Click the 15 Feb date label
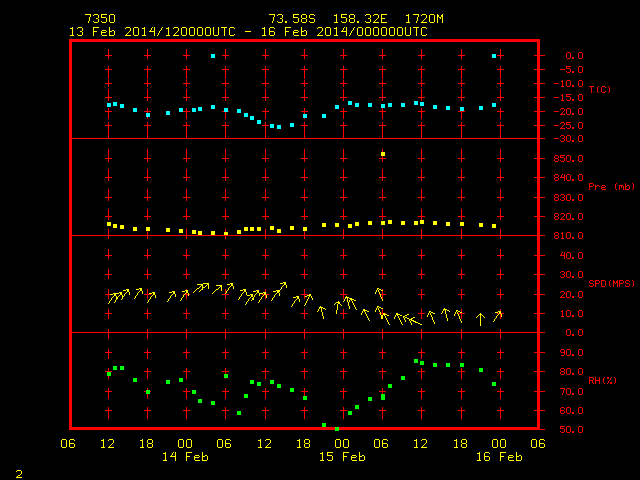The height and width of the screenshot is (480, 640). (x=342, y=457)
